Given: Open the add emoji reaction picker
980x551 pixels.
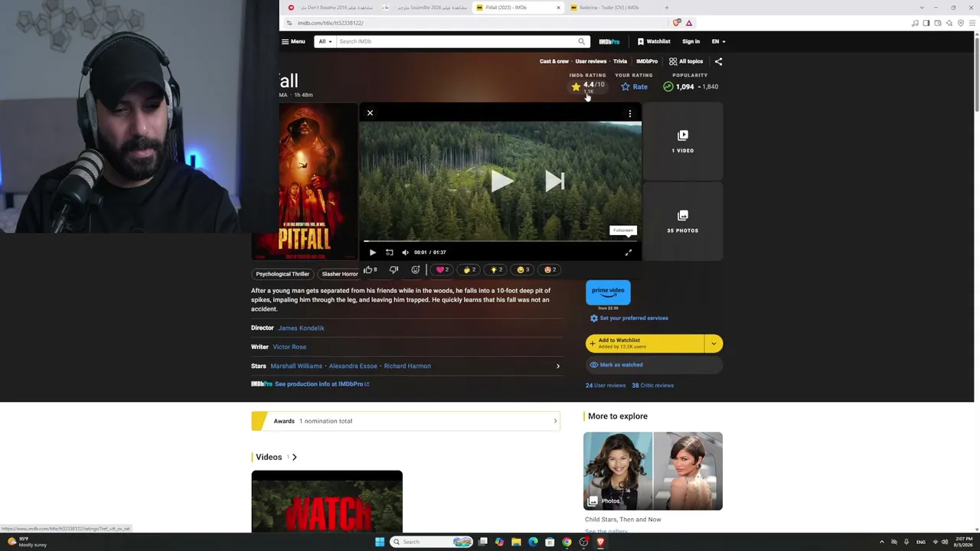Looking at the screenshot, I should click(416, 269).
